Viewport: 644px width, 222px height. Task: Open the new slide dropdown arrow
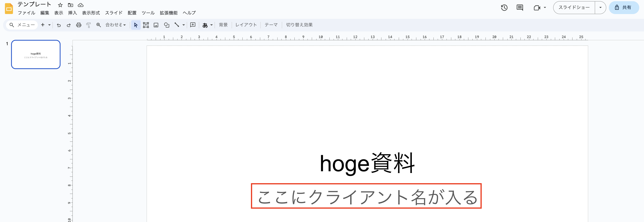coord(50,25)
